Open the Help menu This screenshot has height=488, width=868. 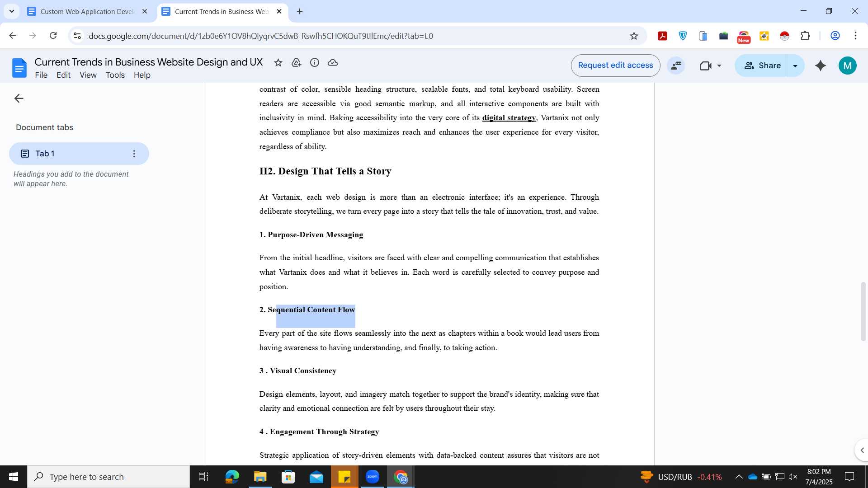tap(142, 75)
